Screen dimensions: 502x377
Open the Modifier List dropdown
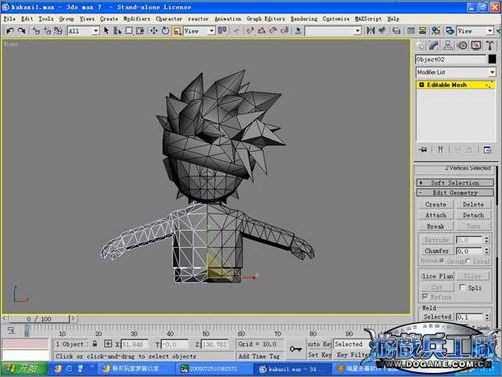(x=455, y=72)
